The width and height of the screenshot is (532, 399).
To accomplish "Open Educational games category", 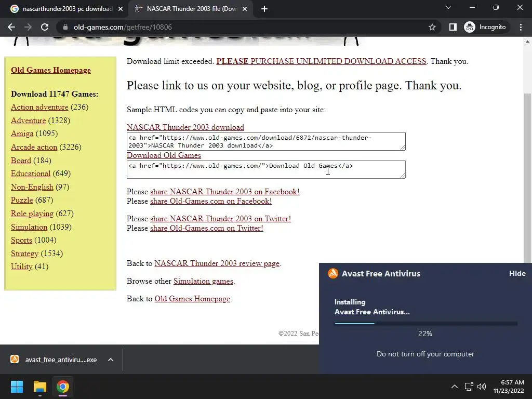I will click(x=31, y=174).
